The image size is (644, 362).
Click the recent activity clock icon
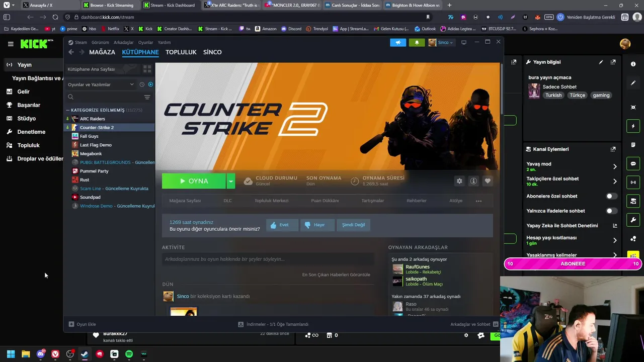pyautogui.click(x=142, y=84)
